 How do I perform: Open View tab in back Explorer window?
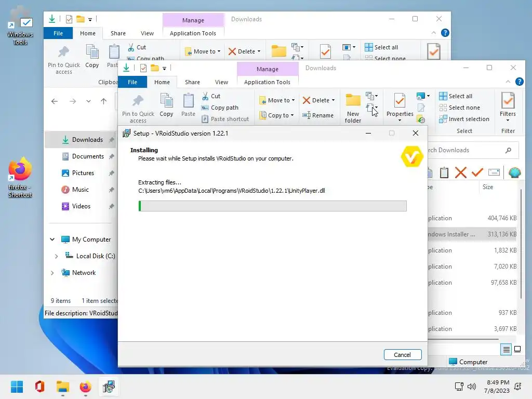pyautogui.click(x=147, y=33)
